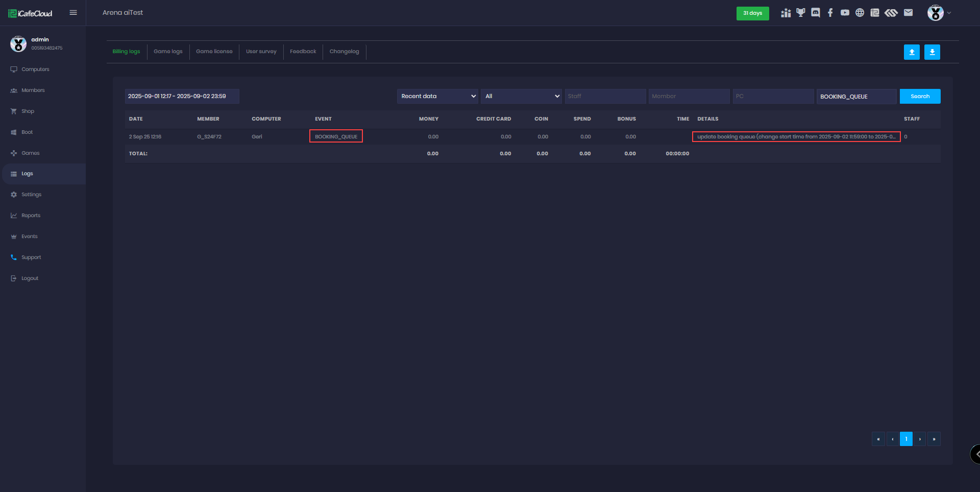980x492 pixels.
Task: Toggle the hamburger sidebar menu
Action: (73, 13)
